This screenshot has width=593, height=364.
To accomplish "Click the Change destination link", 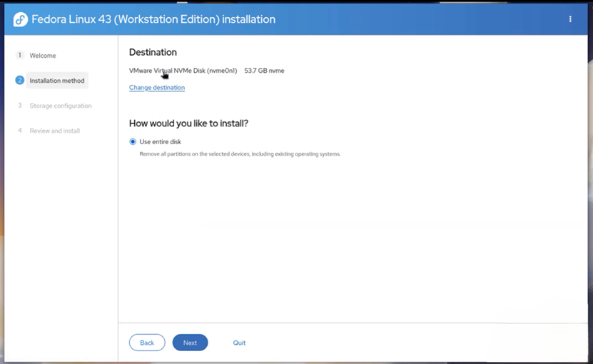I will click(157, 88).
